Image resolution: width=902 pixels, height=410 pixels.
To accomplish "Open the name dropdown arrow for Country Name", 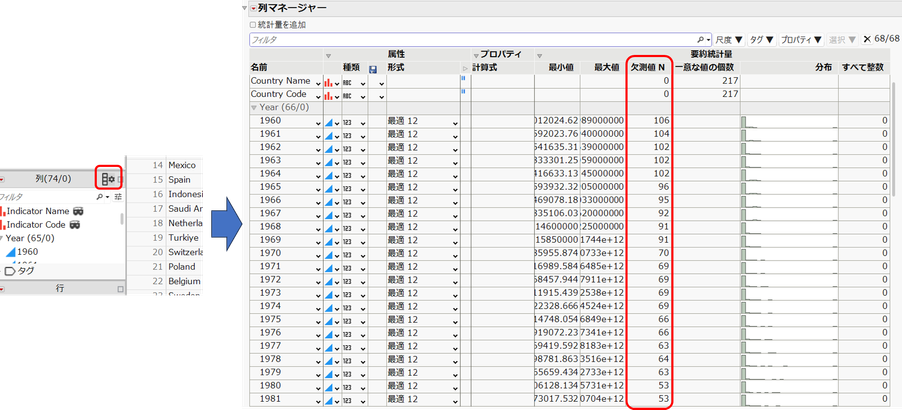I will point(318,83).
